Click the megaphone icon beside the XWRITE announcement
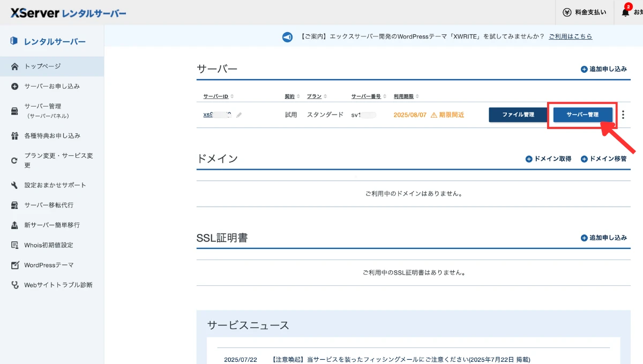The width and height of the screenshot is (643, 364). [x=287, y=36]
